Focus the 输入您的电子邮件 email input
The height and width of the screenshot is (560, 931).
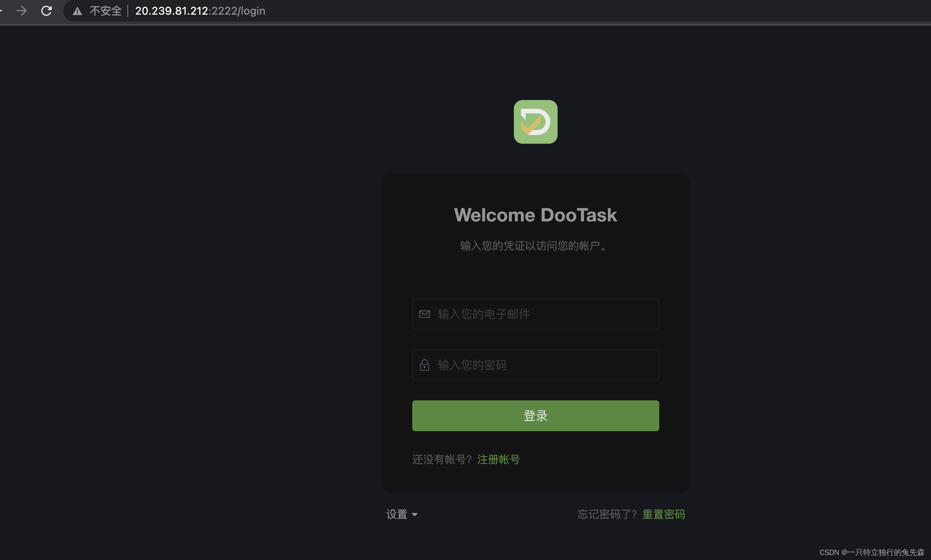pos(544,314)
